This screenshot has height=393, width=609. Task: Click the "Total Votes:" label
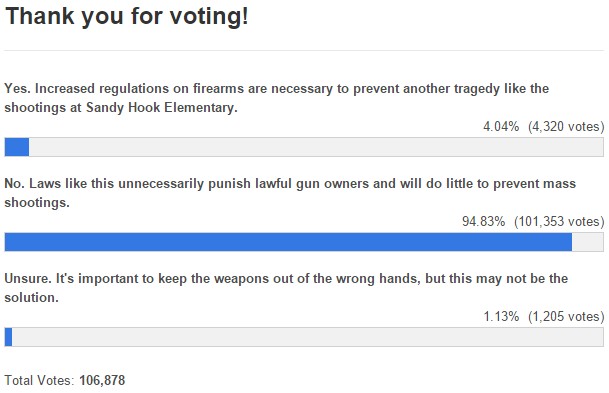coord(39,380)
